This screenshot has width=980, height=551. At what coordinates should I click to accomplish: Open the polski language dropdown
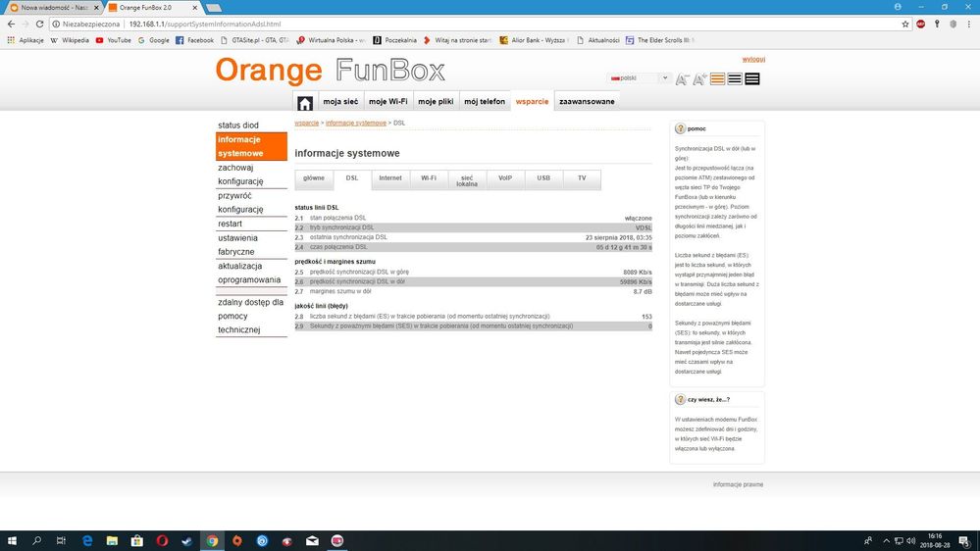640,77
